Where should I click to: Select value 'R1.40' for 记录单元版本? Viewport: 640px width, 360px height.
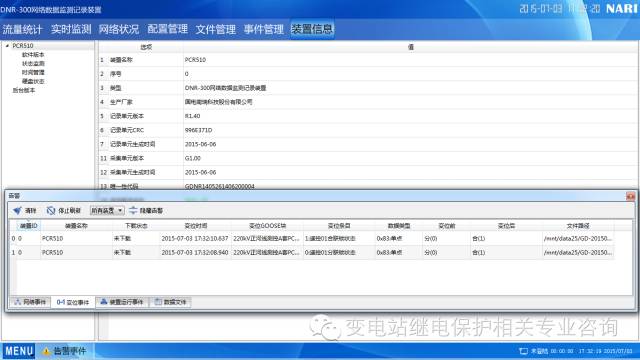tap(192, 116)
